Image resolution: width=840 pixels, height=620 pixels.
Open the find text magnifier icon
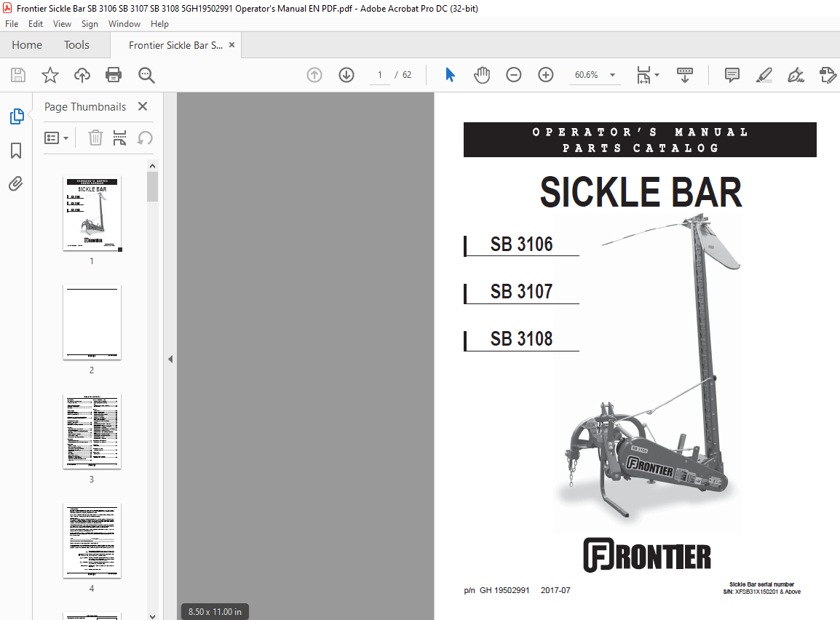pos(146,75)
